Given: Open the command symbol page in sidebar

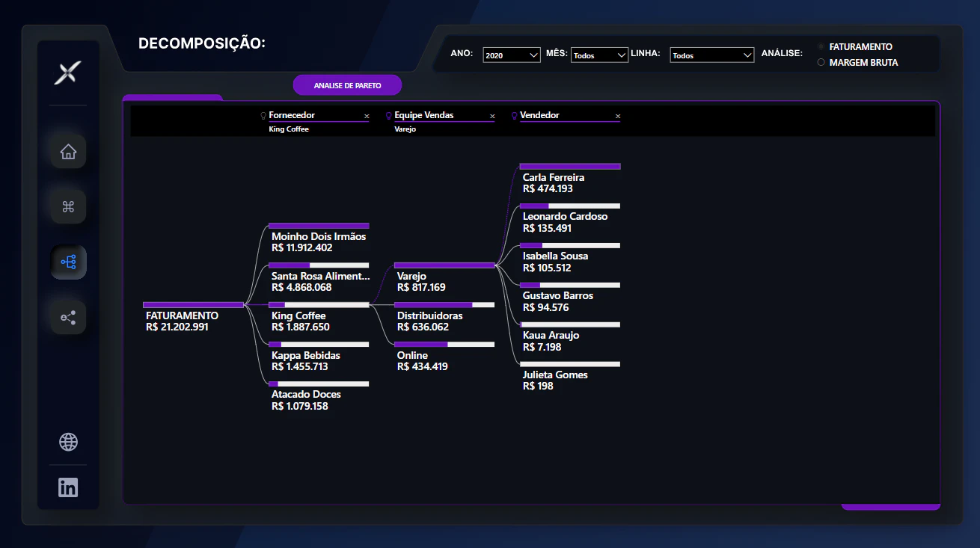Looking at the screenshot, I should [x=68, y=207].
